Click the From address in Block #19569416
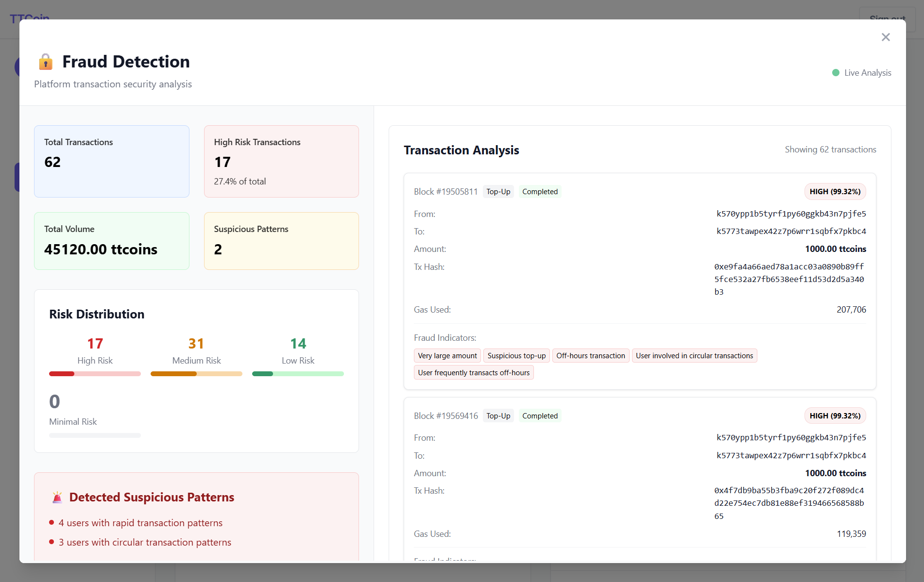The height and width of the screenshot is (582, 924). click(791, 438)
